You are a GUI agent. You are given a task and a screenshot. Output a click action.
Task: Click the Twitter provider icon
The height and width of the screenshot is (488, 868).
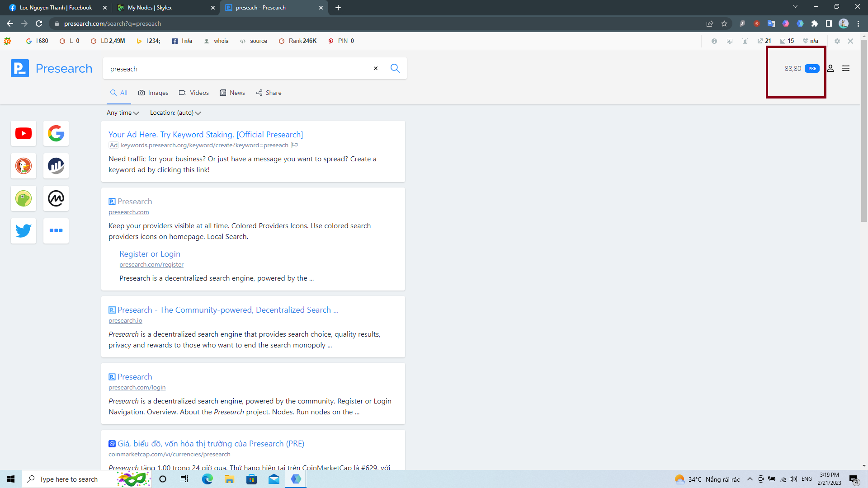24,231
